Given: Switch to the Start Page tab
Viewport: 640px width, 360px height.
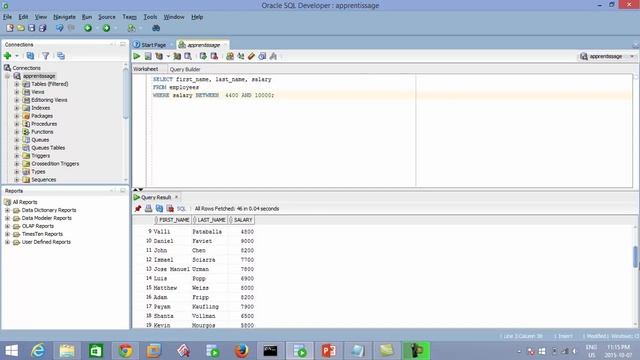Looking at the screenshot, I should point(150,45).
